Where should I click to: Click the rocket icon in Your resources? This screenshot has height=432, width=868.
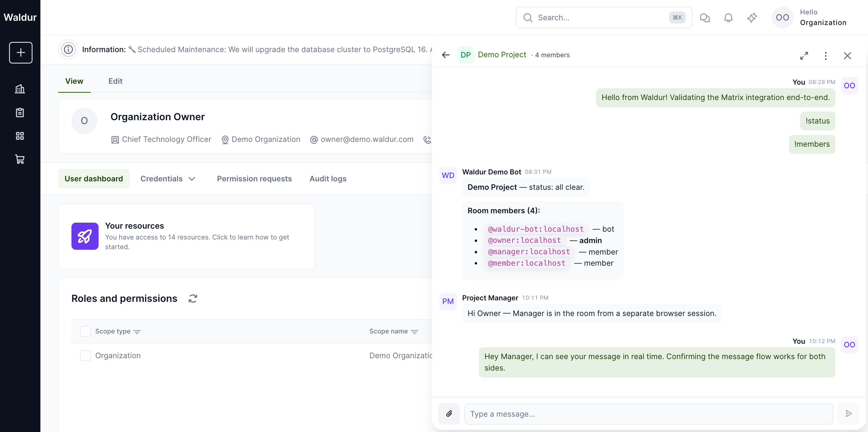(x=85, y=236)
